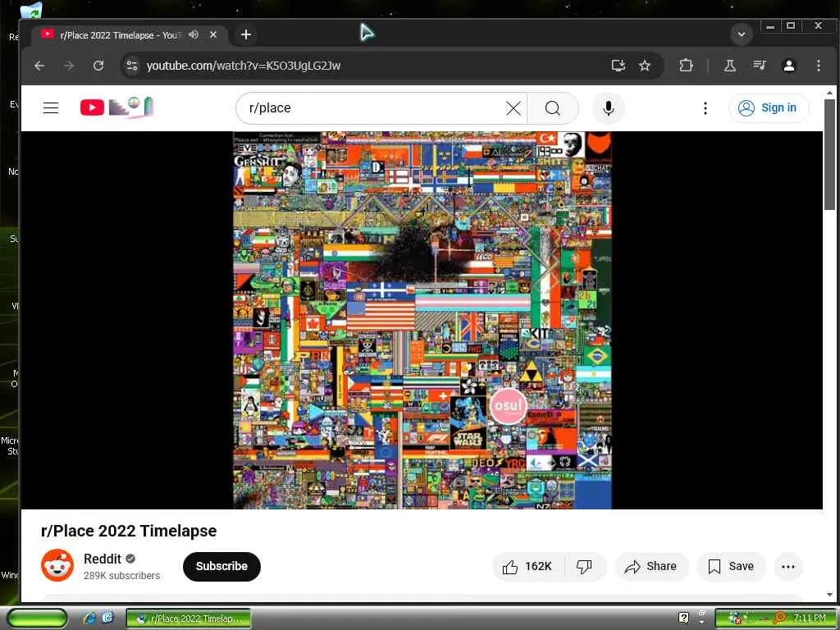Share the video
This screenshot has height=630, width=840.
coord(651,566)
